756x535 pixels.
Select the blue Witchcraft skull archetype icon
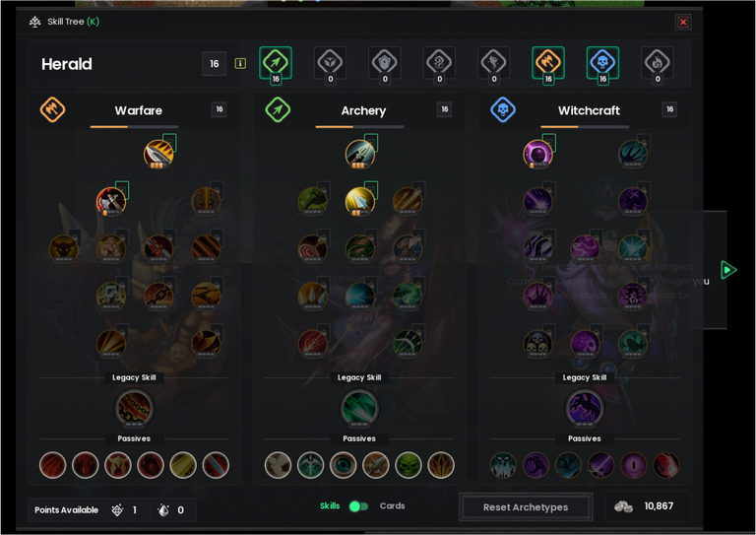[602, 62]
